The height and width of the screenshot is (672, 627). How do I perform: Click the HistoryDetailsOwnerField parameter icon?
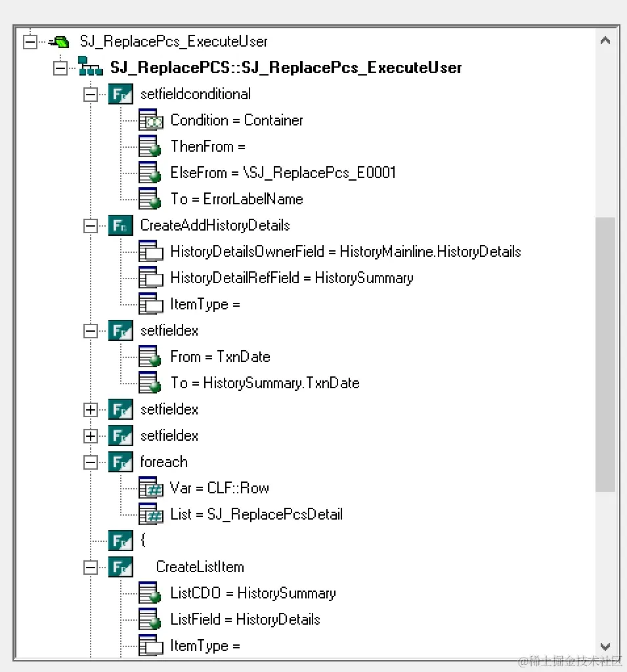pyautogui.click(x=151, y=251)
